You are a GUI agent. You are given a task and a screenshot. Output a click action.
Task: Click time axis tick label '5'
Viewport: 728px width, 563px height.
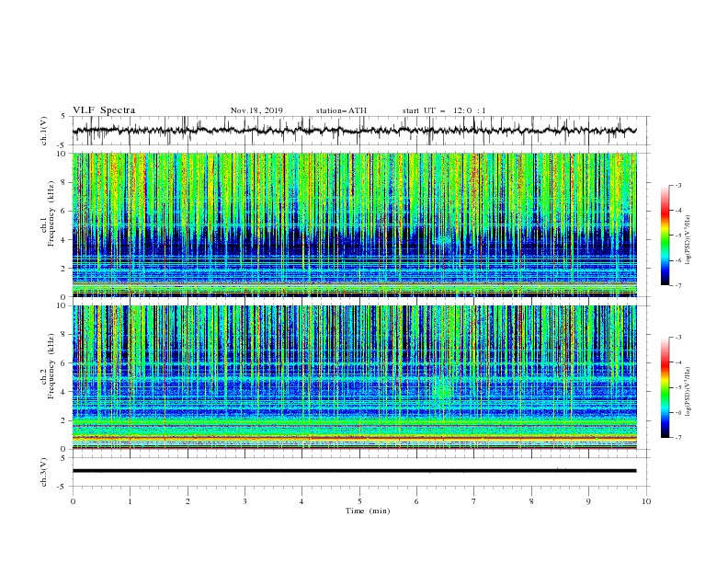(x=359, y=501)
